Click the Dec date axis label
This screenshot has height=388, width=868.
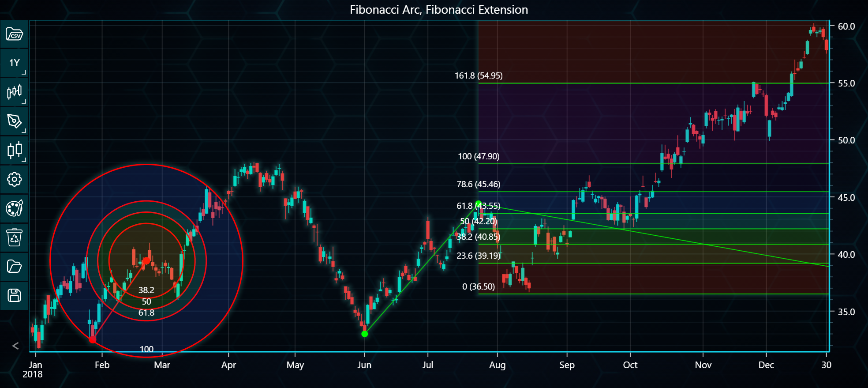766,365
